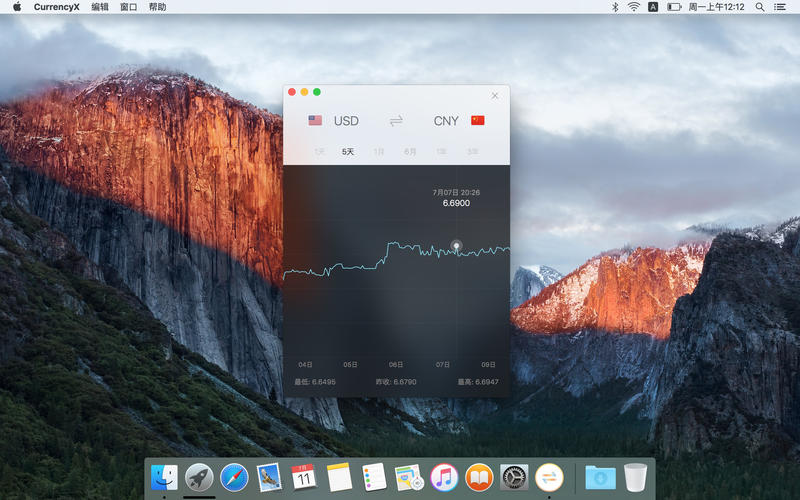Open Maps from the Dock
This screenshot has width=800, height=500.
(409, 478)
